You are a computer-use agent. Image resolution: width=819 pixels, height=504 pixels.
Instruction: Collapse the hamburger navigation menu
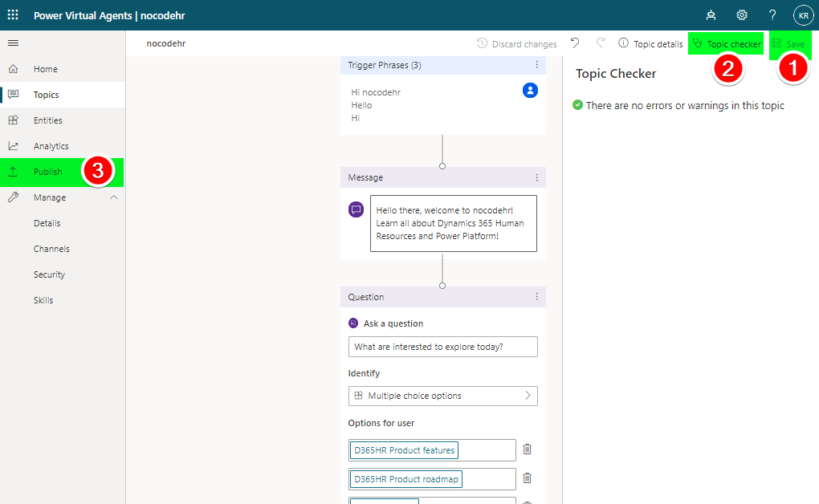tap(13, 43)
